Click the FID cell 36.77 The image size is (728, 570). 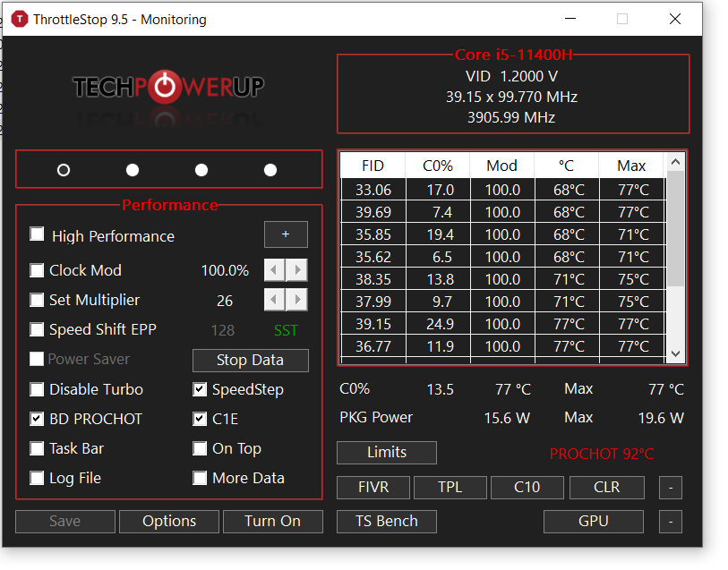pos(373,346)
